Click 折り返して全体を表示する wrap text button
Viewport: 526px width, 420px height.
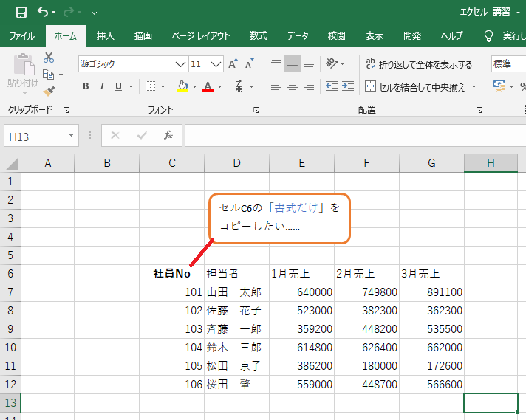(x=419, y=64)
